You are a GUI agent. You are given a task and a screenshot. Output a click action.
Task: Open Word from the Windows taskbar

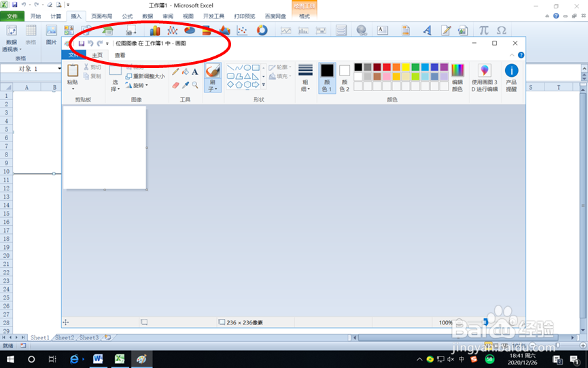tap(98, 359)
